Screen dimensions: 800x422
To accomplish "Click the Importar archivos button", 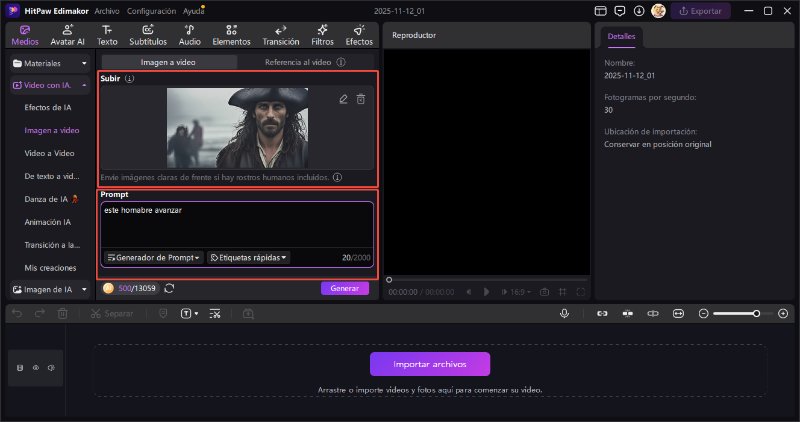I will click(x=430, y=364).
